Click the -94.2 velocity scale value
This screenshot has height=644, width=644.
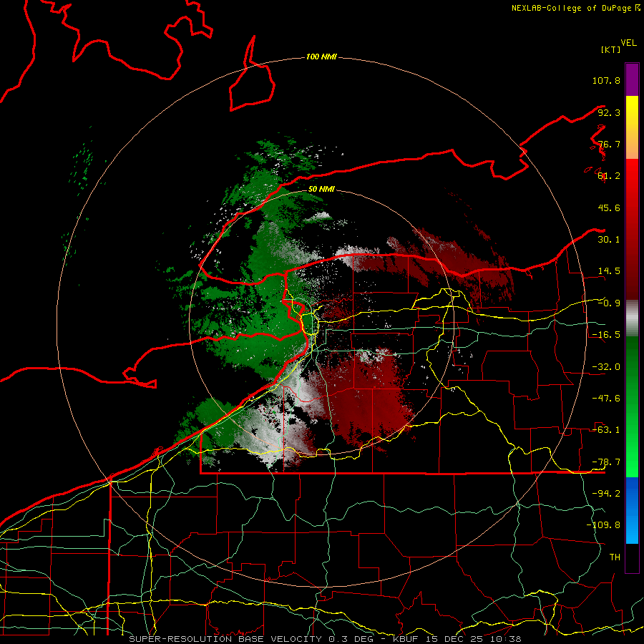tap(606, 494)
